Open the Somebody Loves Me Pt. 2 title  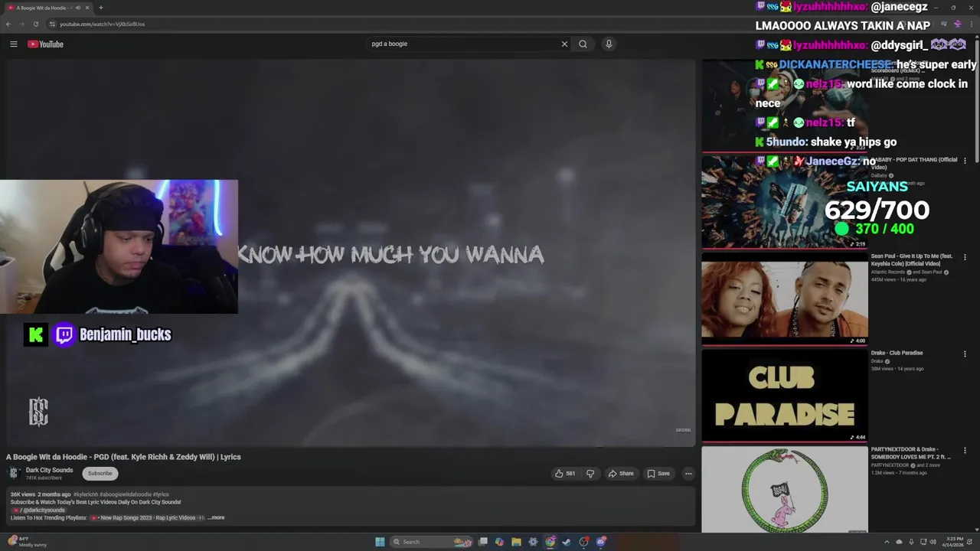coord(910,453)
